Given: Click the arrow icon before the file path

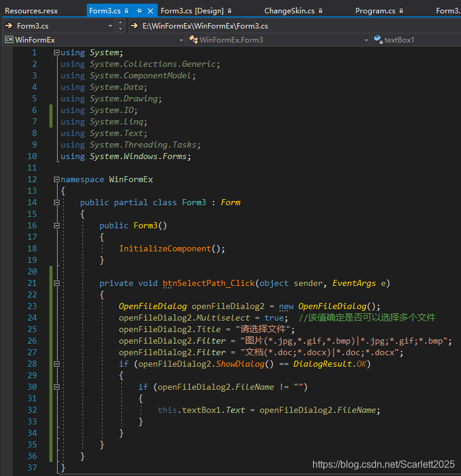Looking at the screenshot, I should click(x=135, y=25).
